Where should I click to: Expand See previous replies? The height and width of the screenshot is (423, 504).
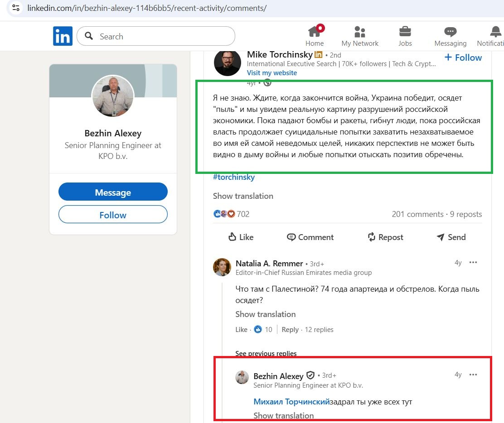[x=266, y=354]
